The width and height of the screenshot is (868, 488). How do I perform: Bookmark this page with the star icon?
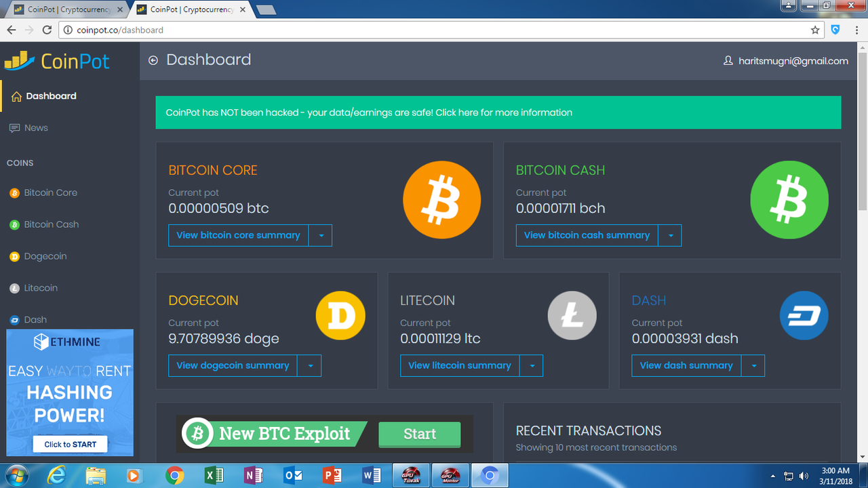815,30
